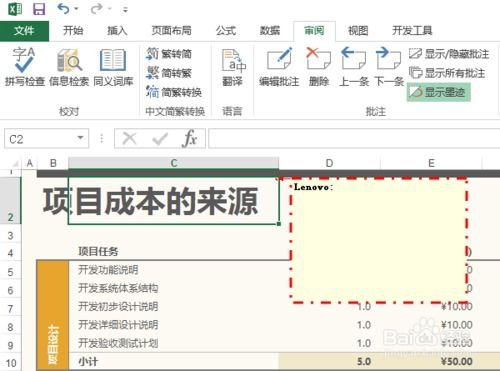Select the cell 开发初步设计说明

point(118,306)
